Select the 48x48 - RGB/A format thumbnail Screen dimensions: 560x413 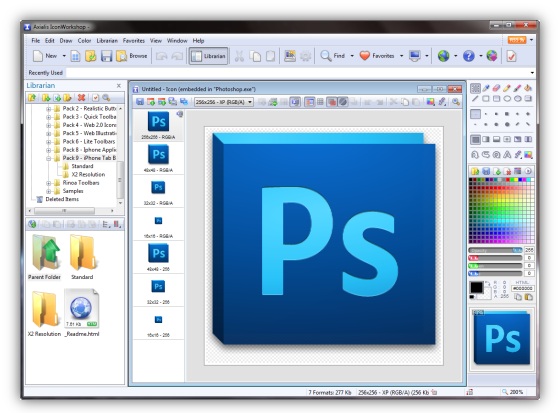pyautogui.click(x=158, y=158)
